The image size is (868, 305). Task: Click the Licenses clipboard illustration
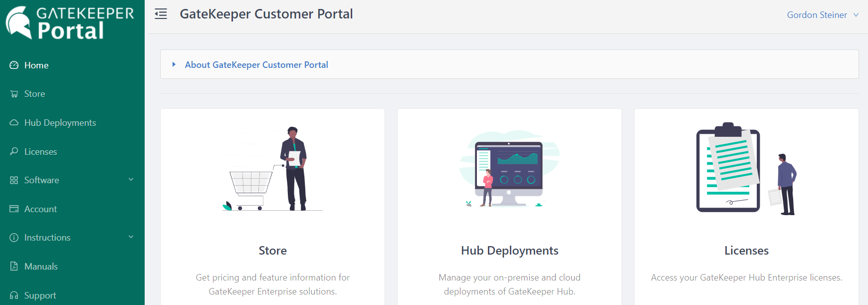[x=728, y=168]
